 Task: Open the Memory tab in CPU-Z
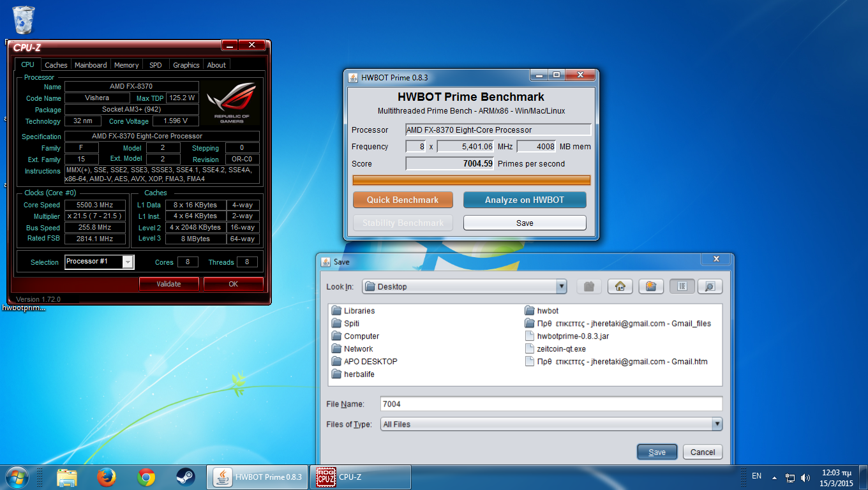point(126,65)
